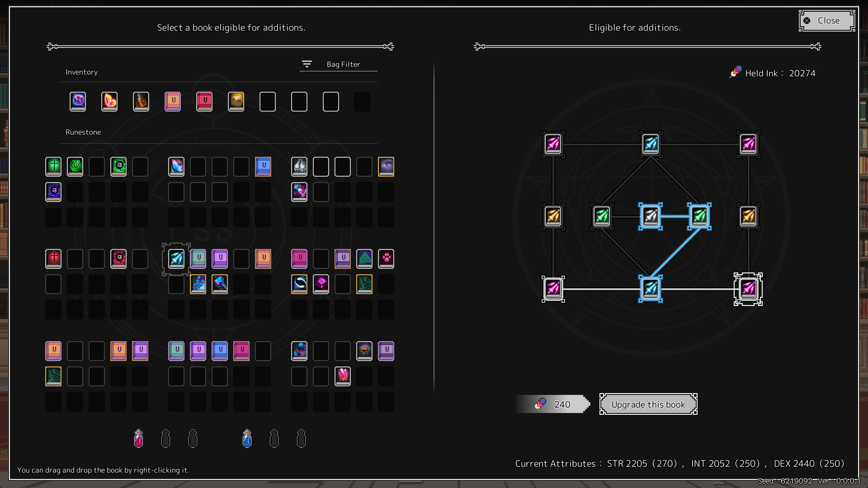Click the red cross book icon

(x=53, y=258)
